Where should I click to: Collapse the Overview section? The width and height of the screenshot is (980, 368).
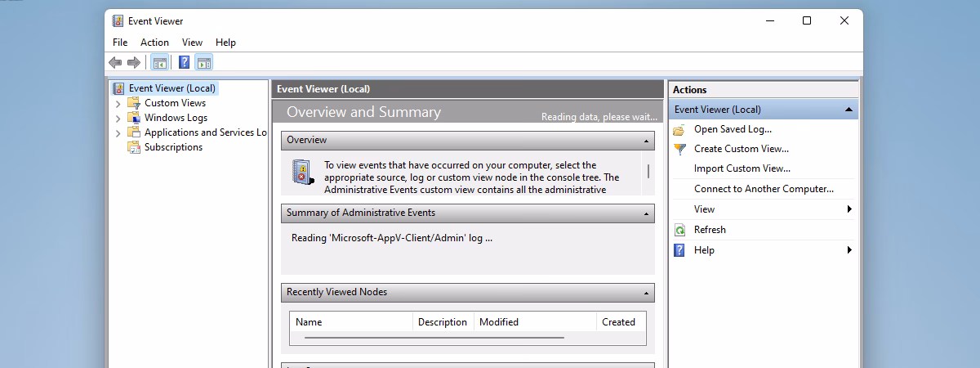(x=646, y=141)
